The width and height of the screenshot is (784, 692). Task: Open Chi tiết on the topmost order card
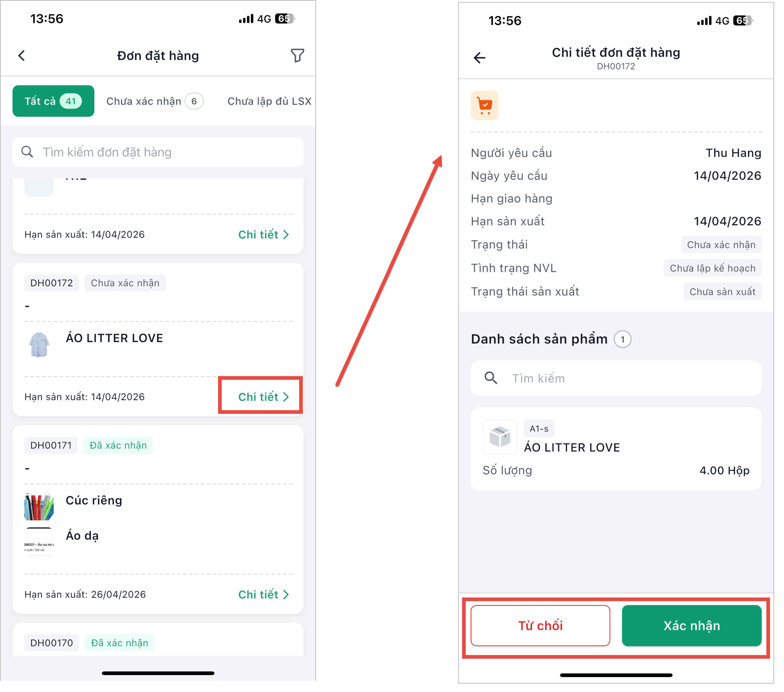(263, 235)
